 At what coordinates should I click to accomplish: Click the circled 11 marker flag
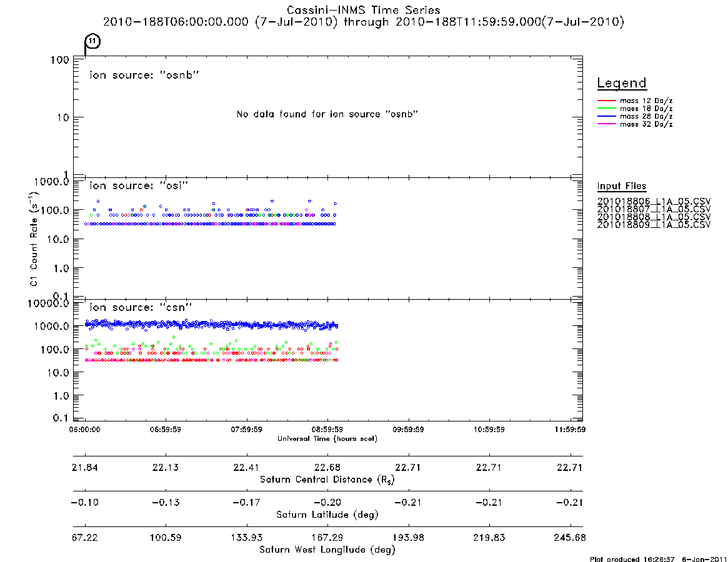[x=93, y=41]
